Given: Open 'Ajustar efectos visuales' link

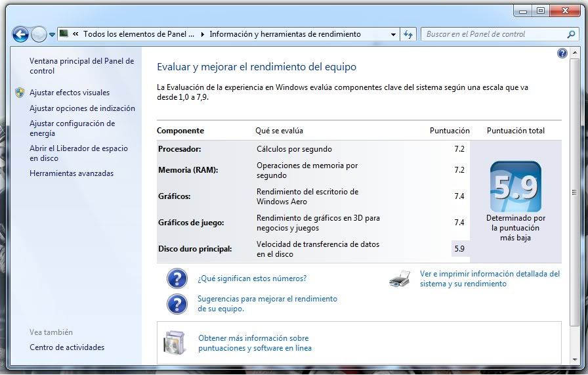Looking at the screenshot, I should point(70,93).
